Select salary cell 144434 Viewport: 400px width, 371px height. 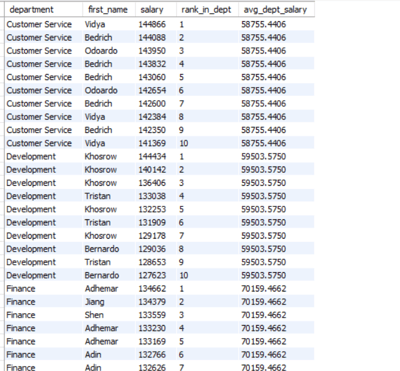click(152, 156)
